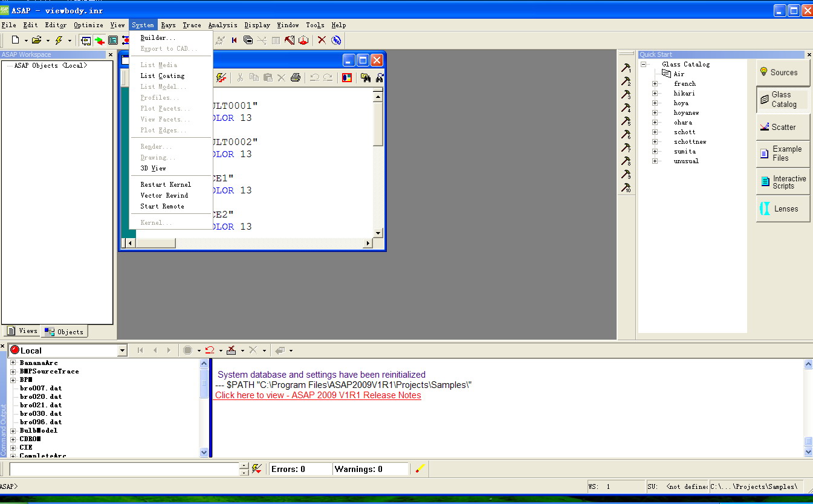Choose Start Remote from the System menu
Screen dimensions: 813x504
point(171,206)
